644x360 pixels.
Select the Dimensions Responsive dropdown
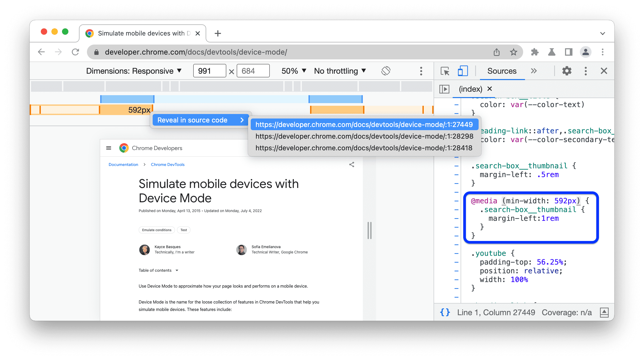(133, 71)
